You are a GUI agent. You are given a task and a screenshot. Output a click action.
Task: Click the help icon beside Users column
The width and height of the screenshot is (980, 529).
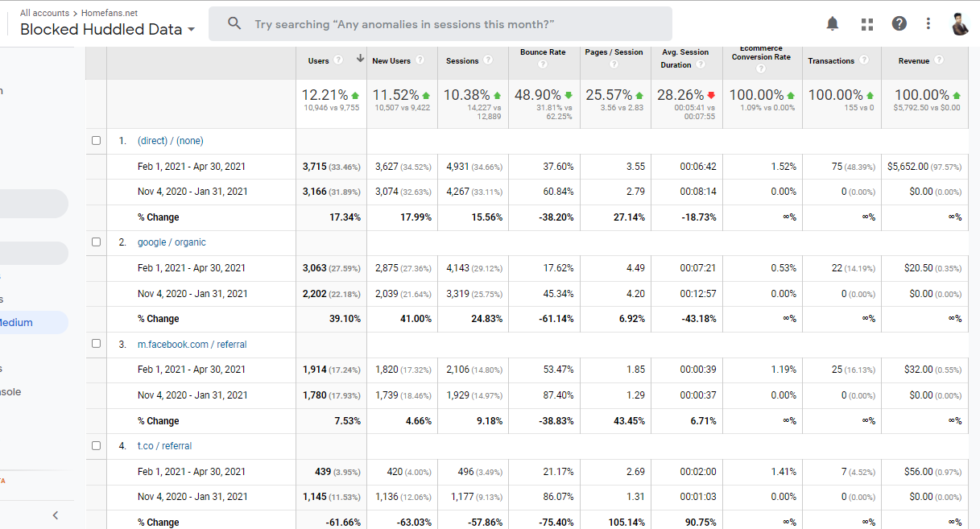(338, 60)
